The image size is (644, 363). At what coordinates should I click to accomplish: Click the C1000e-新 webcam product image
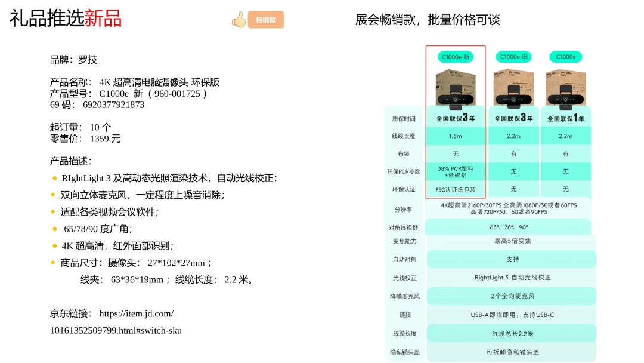coord(456,88)
